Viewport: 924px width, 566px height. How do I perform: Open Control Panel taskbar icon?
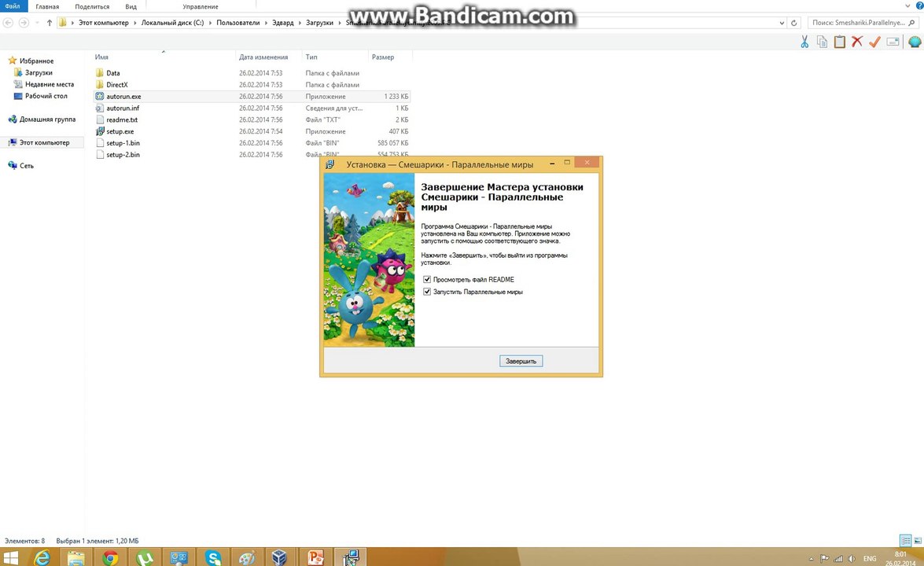179,557
